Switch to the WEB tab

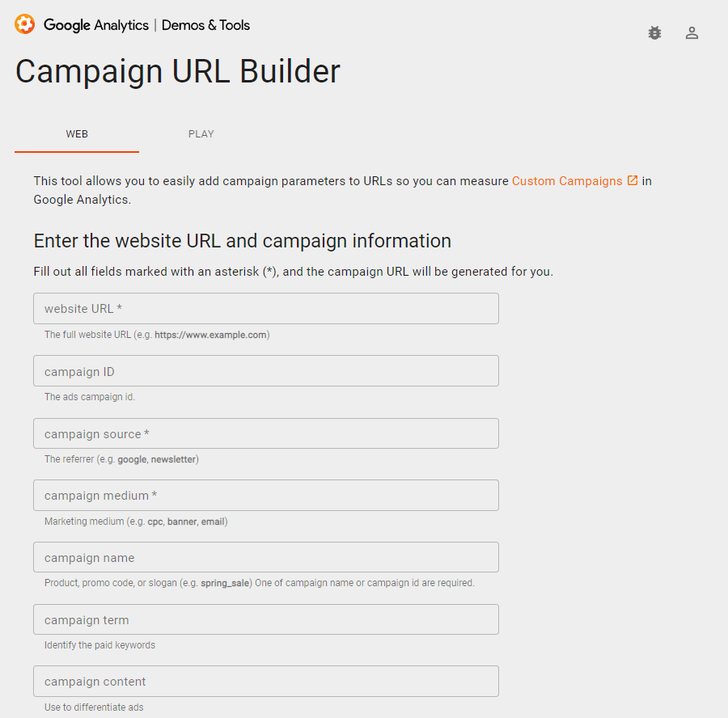[77, 134]
